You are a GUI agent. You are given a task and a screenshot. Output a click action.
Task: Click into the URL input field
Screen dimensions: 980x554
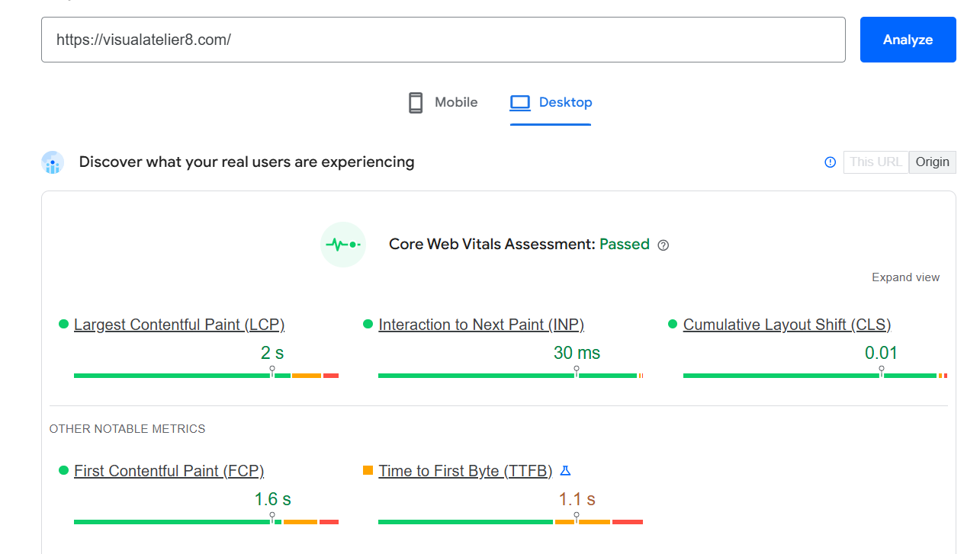443,40
